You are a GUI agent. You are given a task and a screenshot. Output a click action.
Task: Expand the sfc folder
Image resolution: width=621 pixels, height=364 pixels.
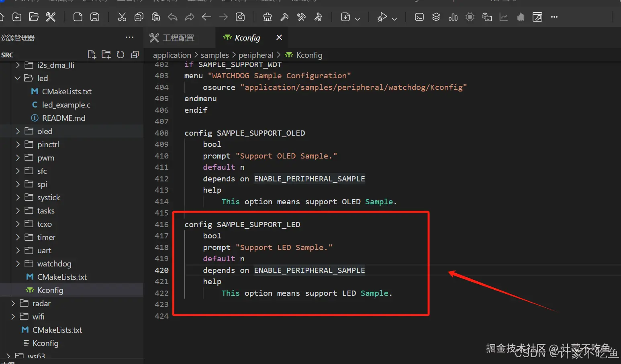point(18,171)
